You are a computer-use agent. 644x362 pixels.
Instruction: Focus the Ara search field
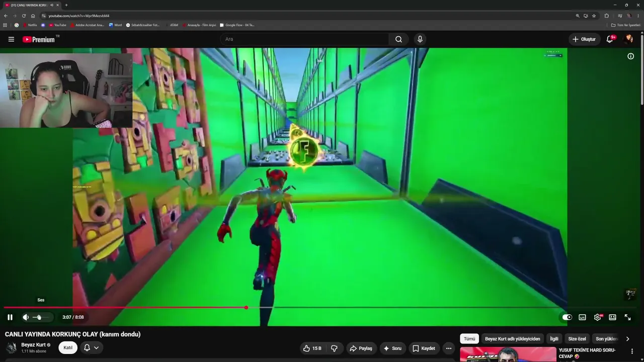coord(304,39)
